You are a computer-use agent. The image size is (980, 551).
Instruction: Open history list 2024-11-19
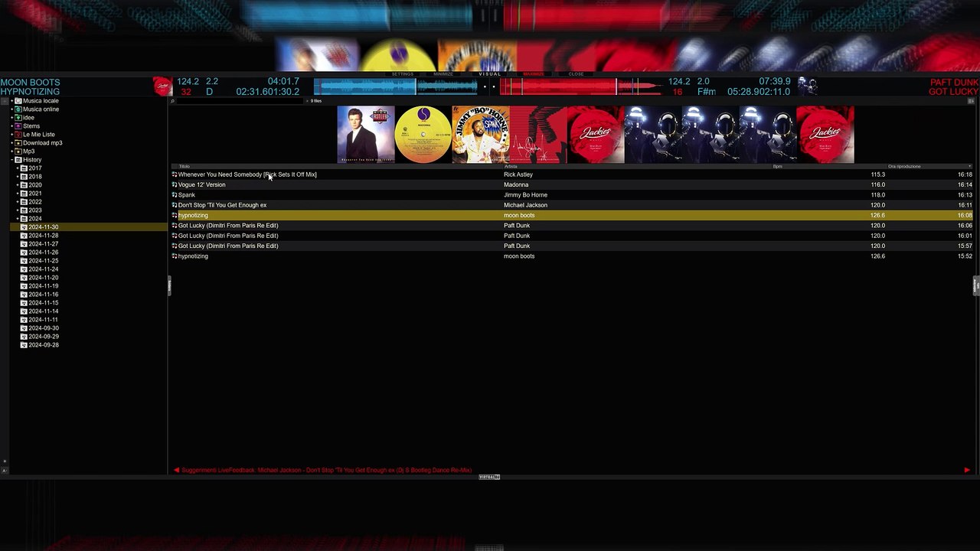click(x=44, y=286)
